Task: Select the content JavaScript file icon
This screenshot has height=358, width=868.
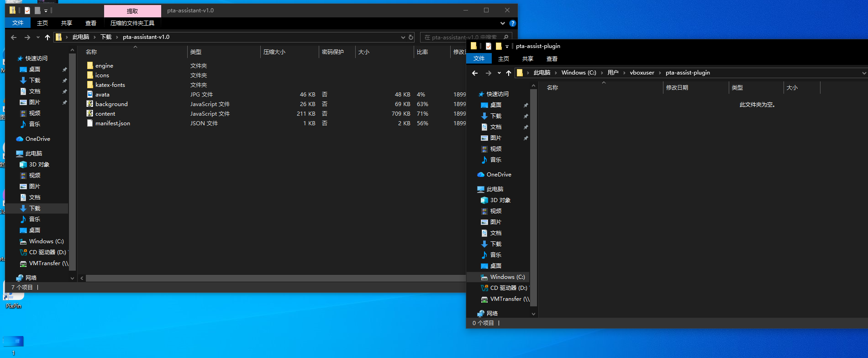Action: point(90,113)
